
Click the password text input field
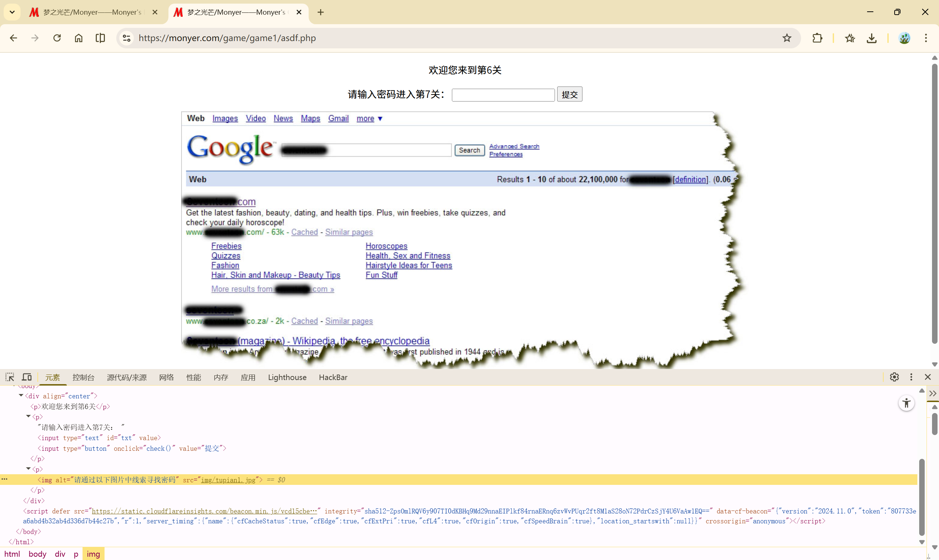[x=503, y=95]
